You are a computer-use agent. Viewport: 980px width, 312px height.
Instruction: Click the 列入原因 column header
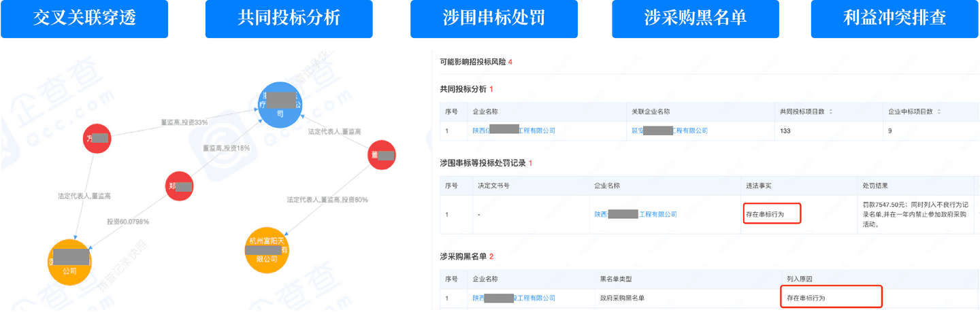tap(800, 279)
